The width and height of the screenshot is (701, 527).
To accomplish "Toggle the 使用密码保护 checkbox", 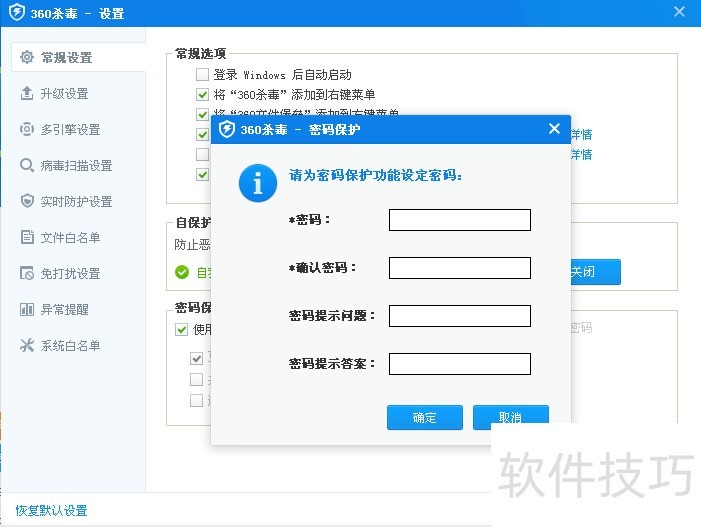I will click(181, 329).
